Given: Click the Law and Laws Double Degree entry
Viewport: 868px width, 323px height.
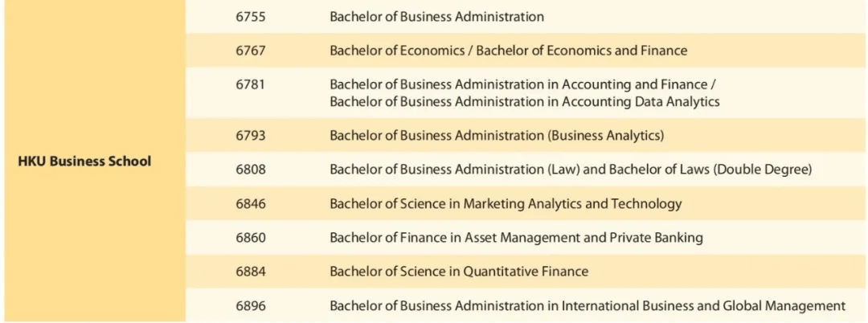Looking at the screenshot, I should (571, 170).
